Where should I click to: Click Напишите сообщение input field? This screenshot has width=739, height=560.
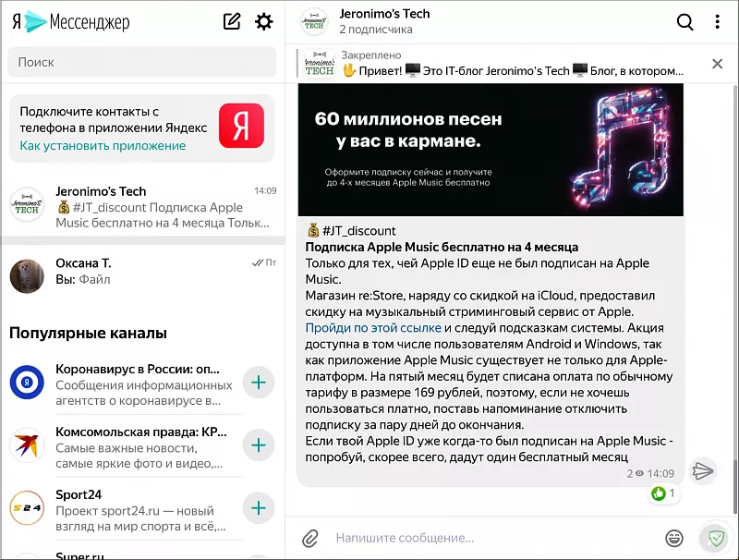click(495, 538)
